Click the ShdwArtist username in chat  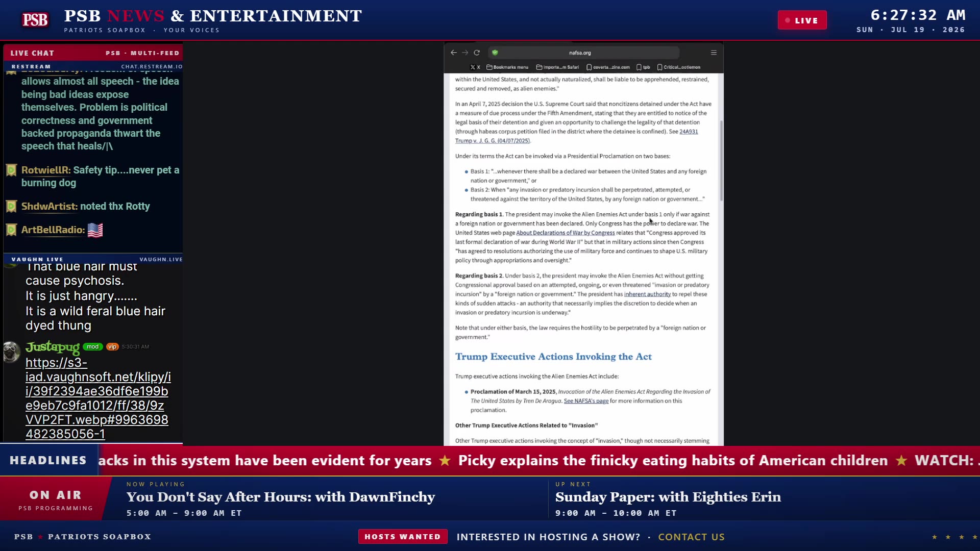(50, 206)
